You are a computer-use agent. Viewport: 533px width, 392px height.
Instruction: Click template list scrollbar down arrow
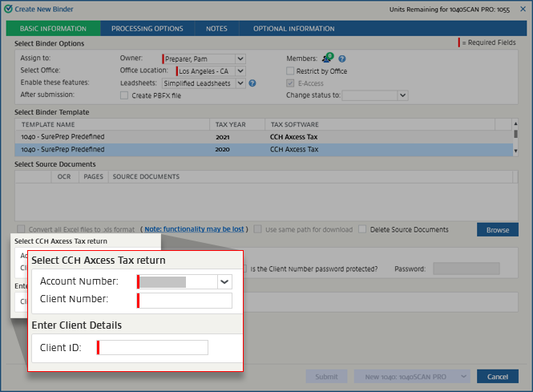coord(515,150)
